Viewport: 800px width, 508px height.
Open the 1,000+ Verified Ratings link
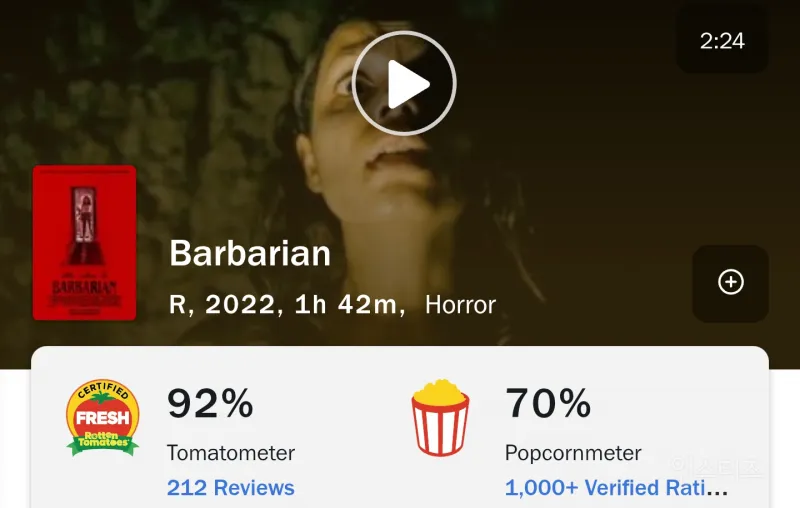click(616, 488)
